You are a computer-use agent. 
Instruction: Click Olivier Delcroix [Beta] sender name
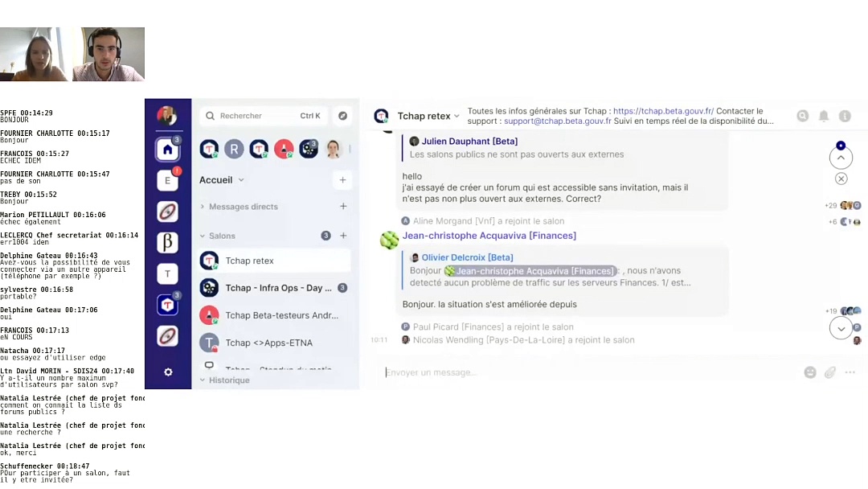(x=467, y=257)
